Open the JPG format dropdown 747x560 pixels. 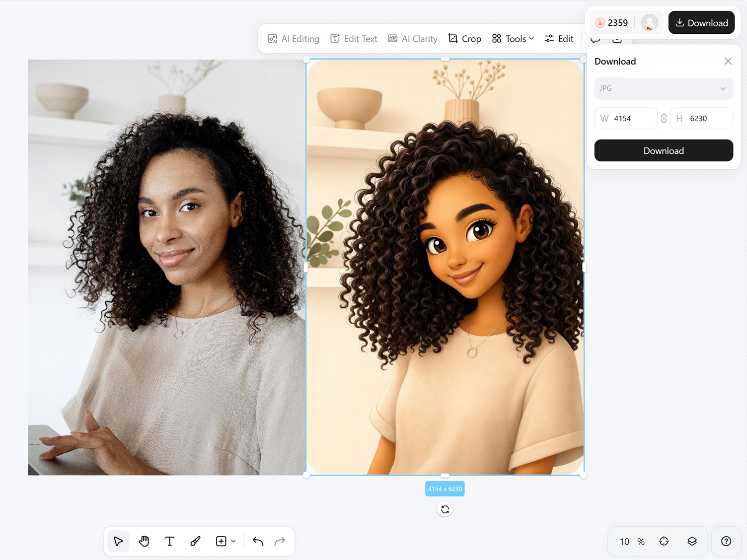point(664,88)
